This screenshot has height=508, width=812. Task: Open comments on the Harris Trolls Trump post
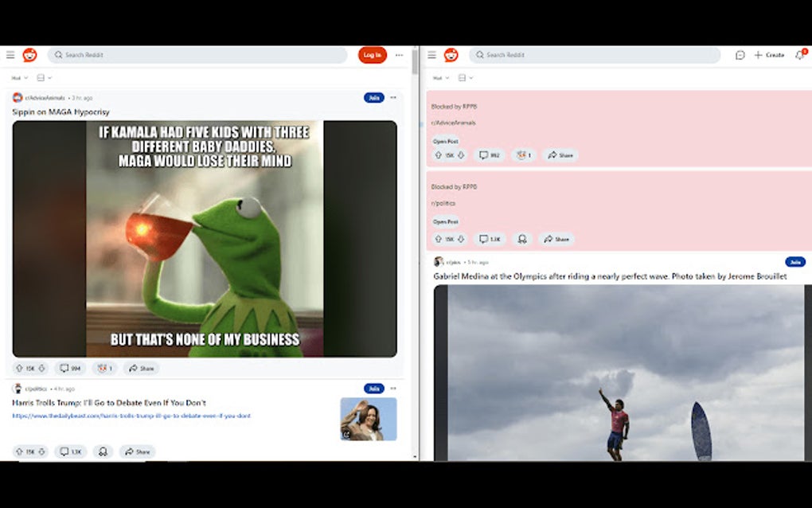pyautogui.click(x=67, y=451)
